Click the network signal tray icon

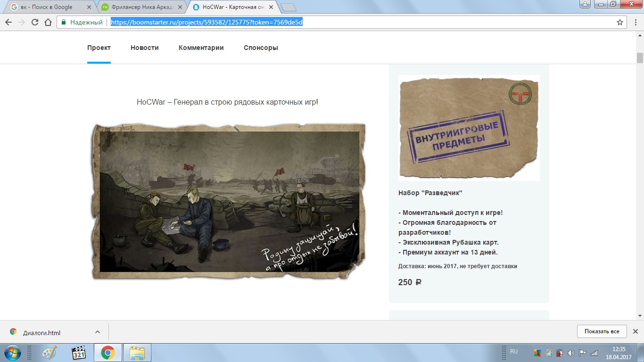594,353
